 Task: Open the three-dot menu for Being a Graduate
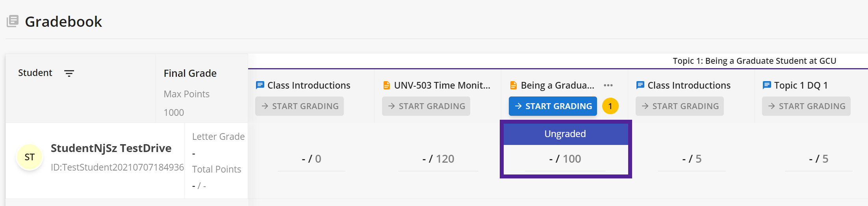click(608, 85)
